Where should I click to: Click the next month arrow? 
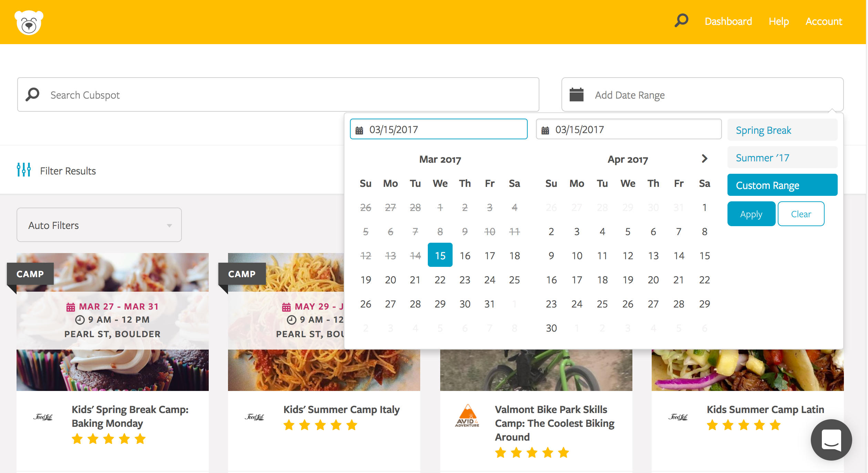704,159
